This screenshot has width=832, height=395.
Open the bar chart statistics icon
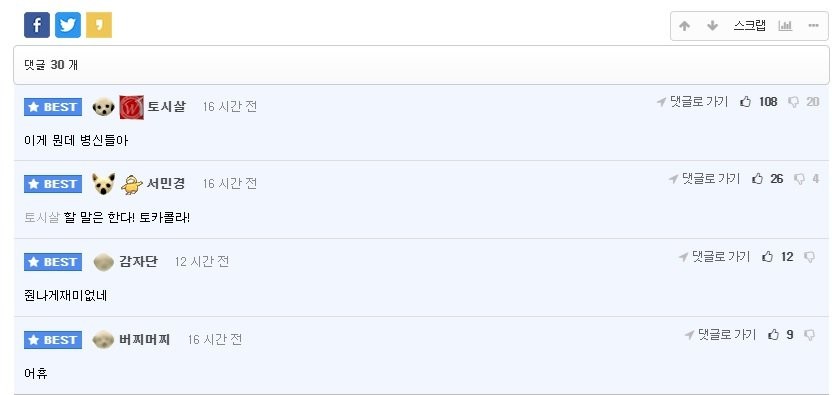click(785, 25)
